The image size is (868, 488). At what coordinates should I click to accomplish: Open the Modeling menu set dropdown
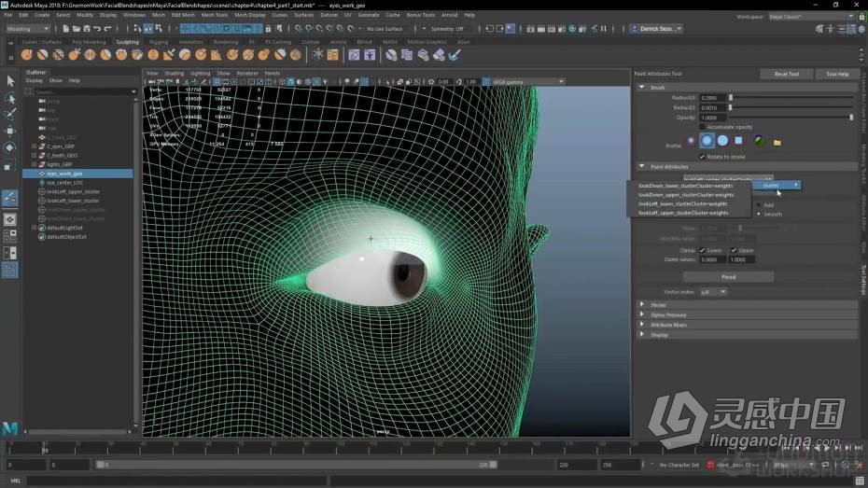coord(28,29)
